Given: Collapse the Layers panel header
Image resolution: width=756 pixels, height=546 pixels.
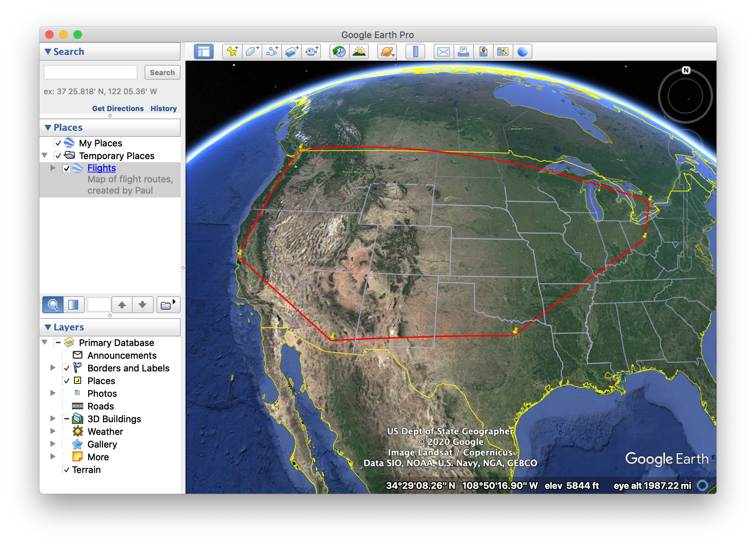Looking at the screenshot, I should [48, 327].
